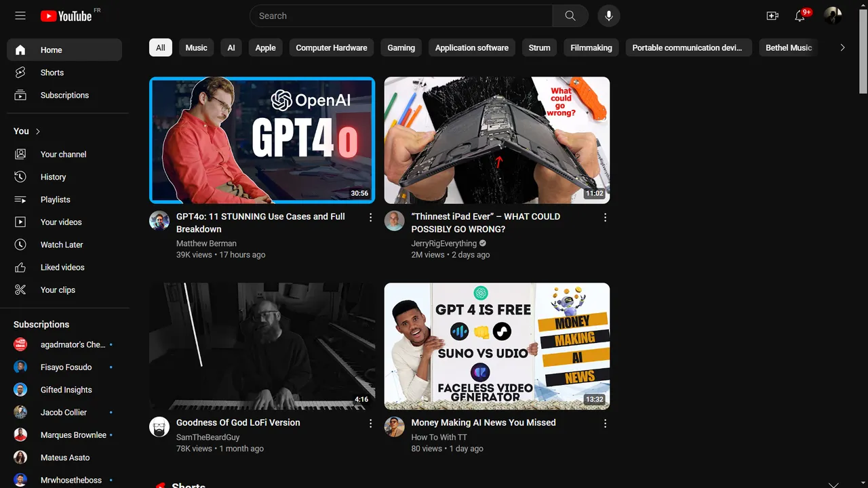
Task: Open Matthew Berman channel name link
Action: [206, 243]
